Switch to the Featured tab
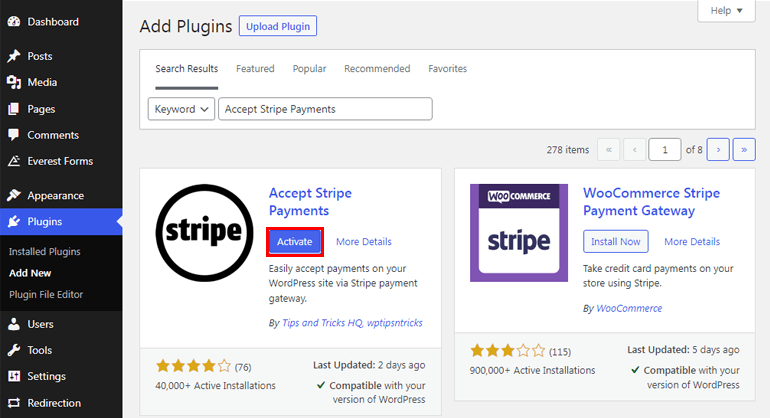 [255, 69]
